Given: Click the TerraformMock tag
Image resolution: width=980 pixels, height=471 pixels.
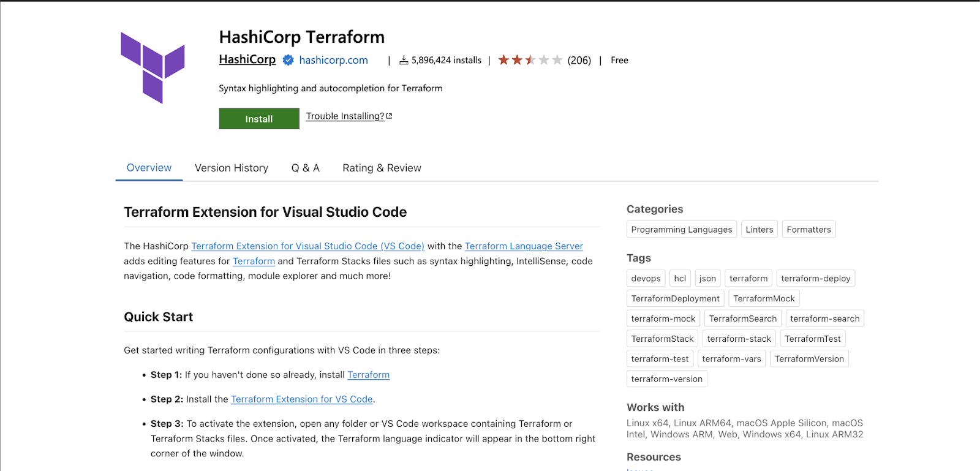Looking at the screenshot, I should click(764, 299).
